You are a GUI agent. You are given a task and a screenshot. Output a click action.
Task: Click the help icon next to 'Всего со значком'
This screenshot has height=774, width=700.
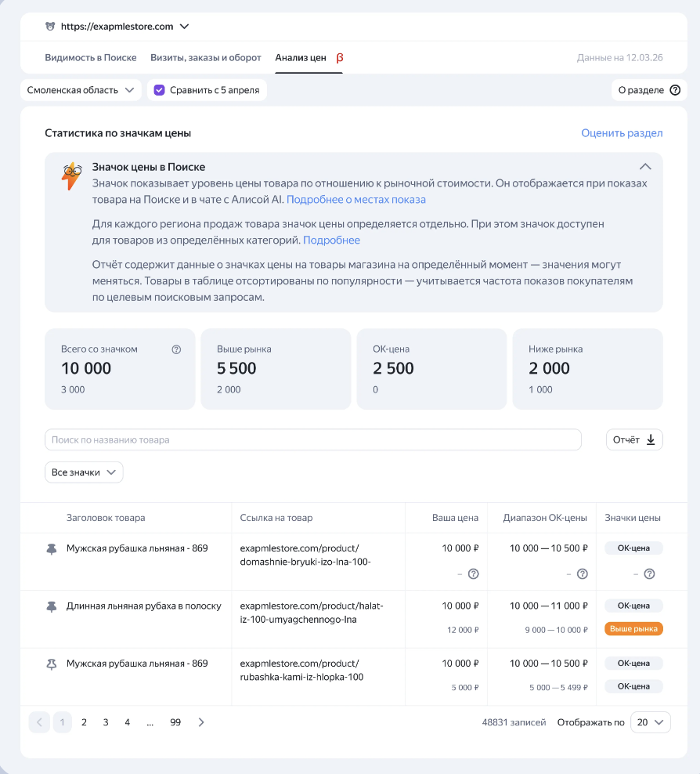tap(176, 349)
